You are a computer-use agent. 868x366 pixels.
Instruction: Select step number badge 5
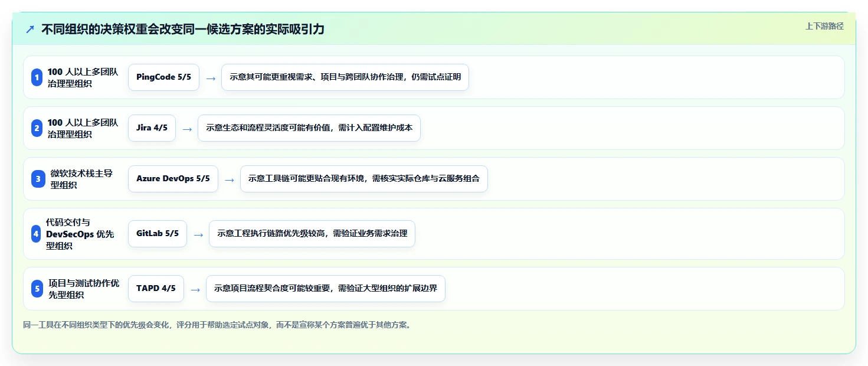pyautogui.click(x=38, y=289)
